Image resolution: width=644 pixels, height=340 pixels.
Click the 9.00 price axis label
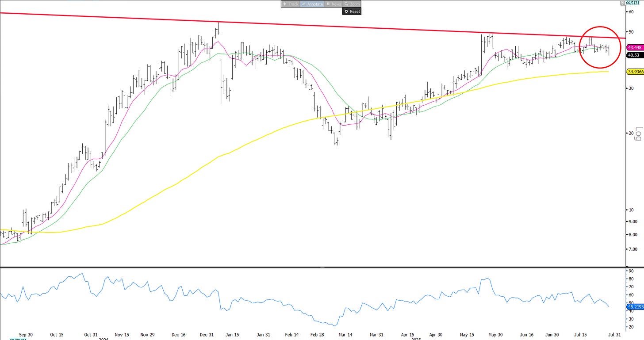pyautogui.click(x=632, y=221)
